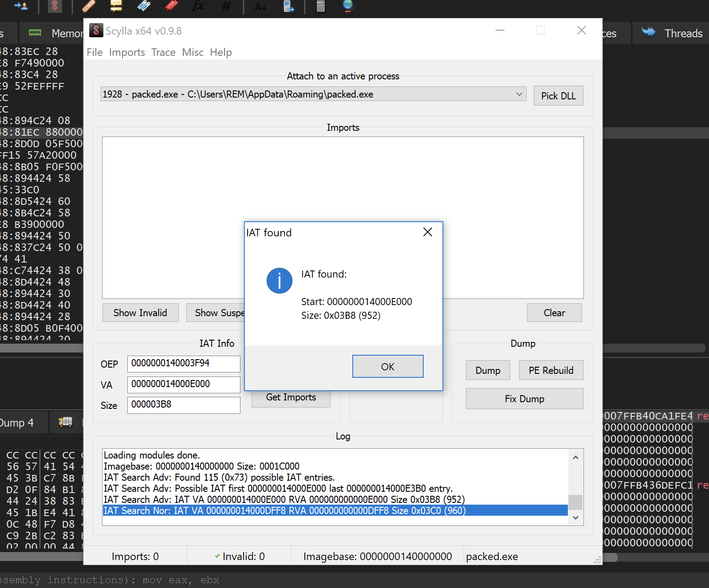Image resolution: width=709 pixels, height=588 pixels.
Task: Click into the VA address field
Action: point(184,384)
